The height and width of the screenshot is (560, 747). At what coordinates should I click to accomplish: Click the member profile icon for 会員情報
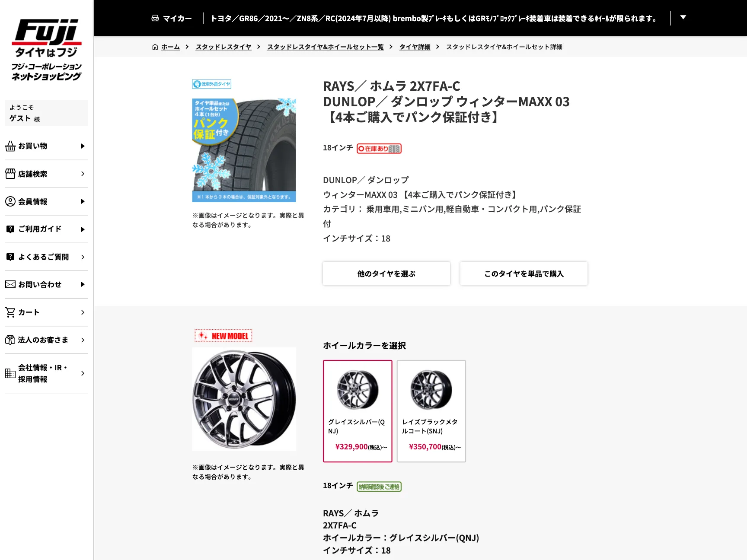coord(10,201)
